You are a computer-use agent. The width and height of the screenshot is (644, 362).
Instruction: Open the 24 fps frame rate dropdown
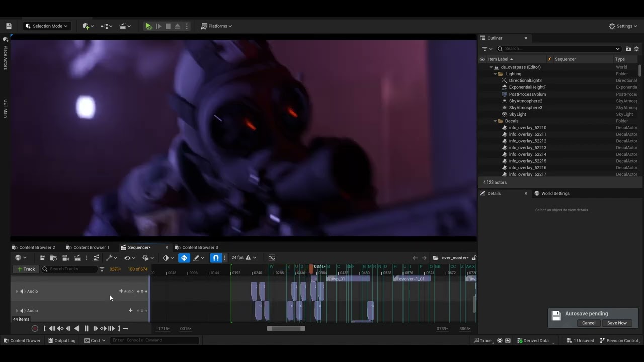point(244,258)
